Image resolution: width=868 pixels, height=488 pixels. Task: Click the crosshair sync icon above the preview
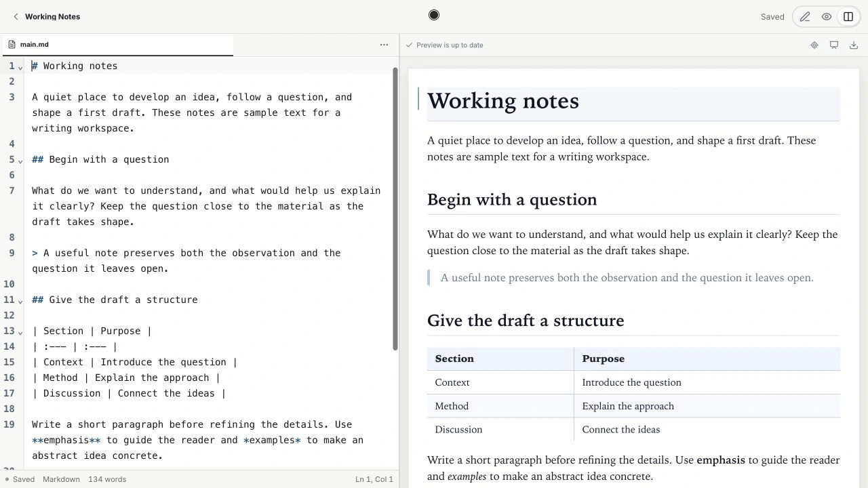click(814, 45)
